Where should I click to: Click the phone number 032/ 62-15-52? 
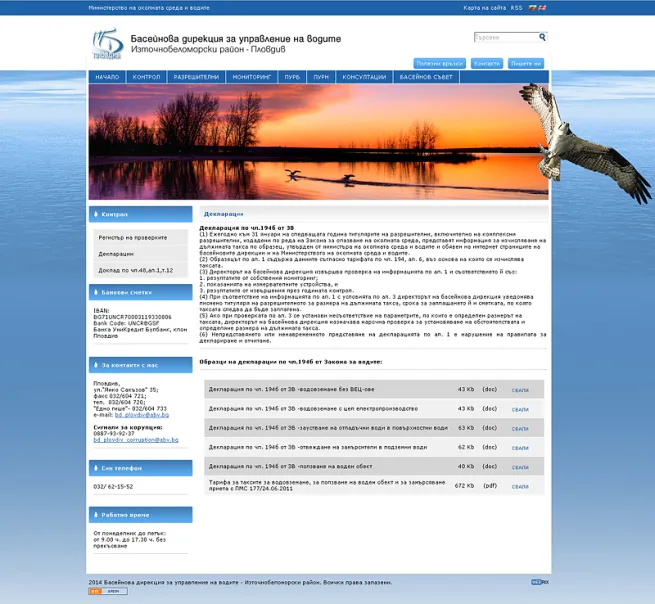click(x=113, y=487)
